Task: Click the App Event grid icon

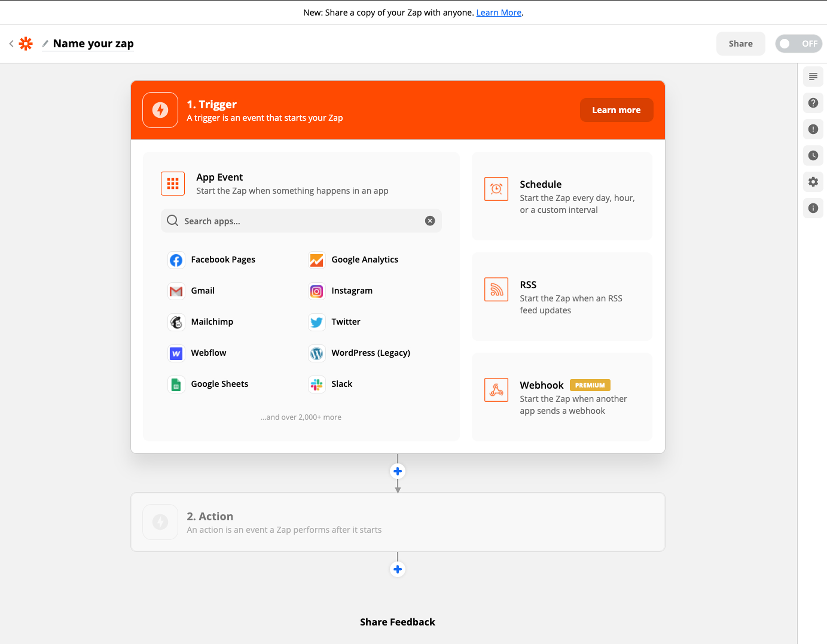Action: (x=173, y=184)
